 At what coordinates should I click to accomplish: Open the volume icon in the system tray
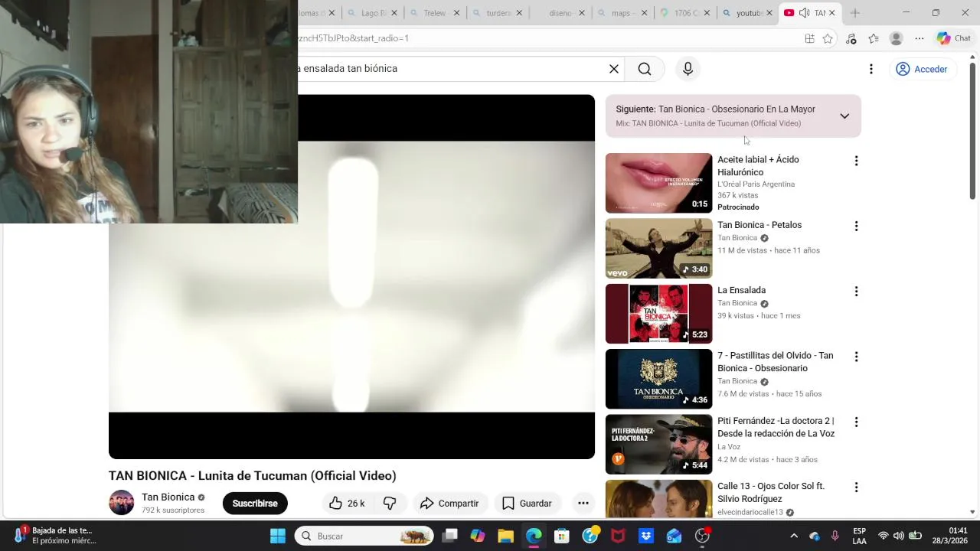[x=899, y=536]
